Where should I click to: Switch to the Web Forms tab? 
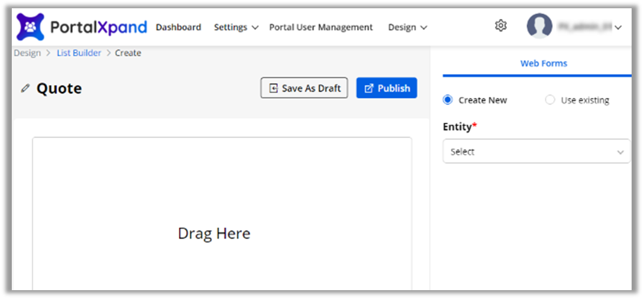543,63
